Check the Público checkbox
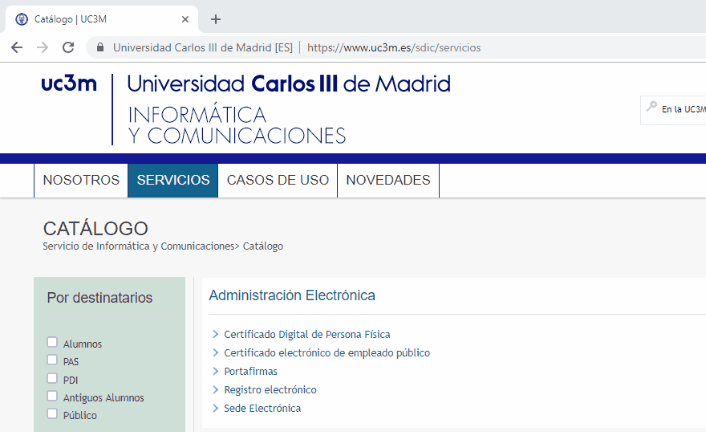The image size is (706, 432). 52,414
